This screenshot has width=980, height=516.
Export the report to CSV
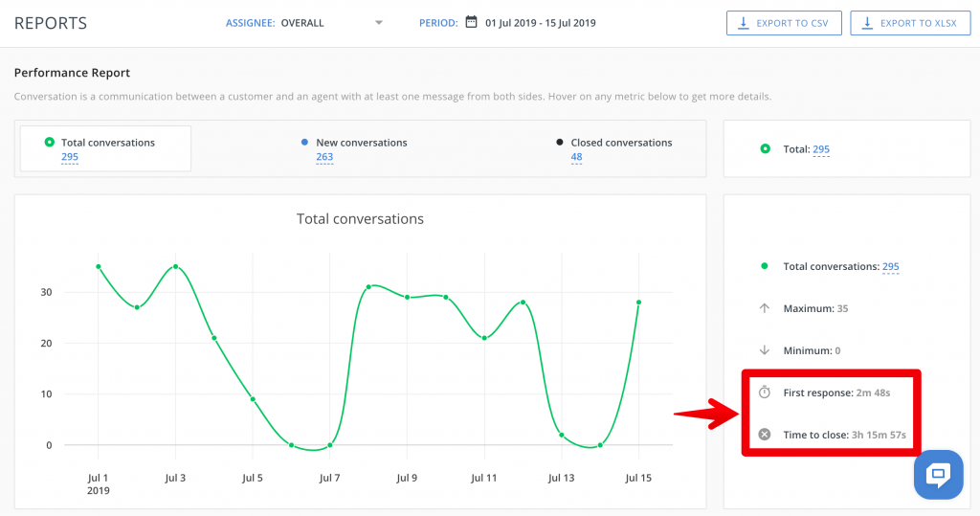click(x=784, y=23)
